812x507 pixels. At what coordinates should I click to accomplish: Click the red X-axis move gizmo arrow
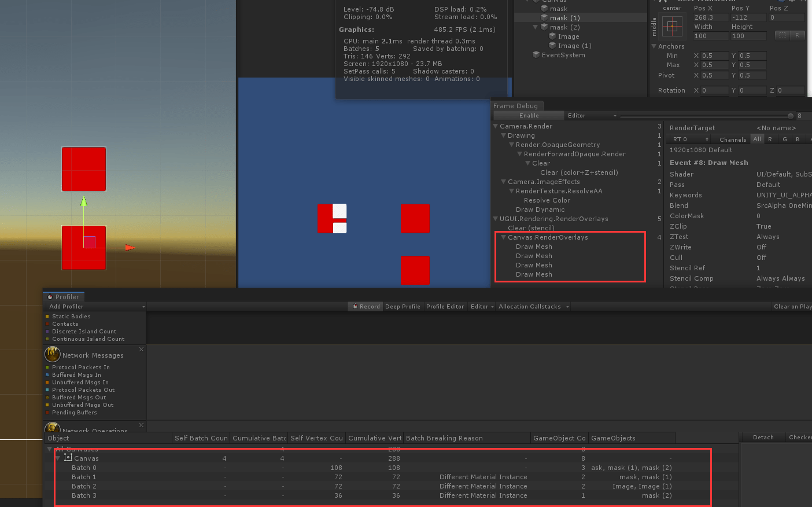130,248
